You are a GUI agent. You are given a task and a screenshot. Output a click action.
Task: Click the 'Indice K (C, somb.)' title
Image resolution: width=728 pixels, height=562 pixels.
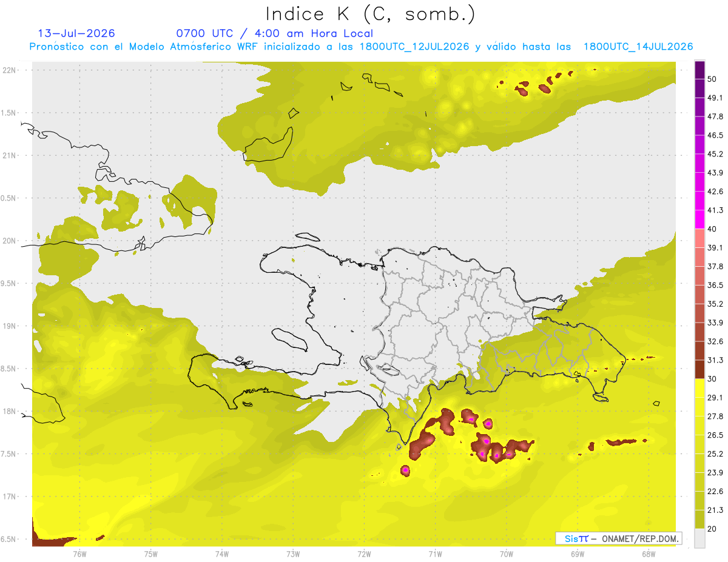(371, 14)
